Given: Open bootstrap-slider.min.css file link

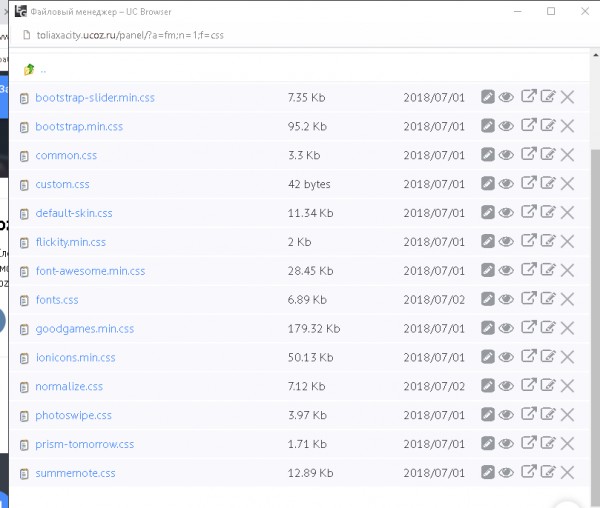Looking at the screenshot, I should 95,98.
